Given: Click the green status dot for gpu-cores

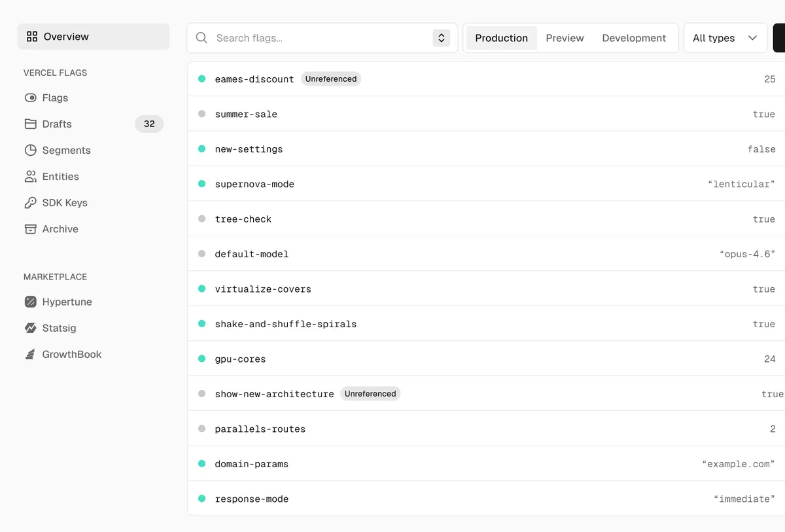Looking at the screenshot, I should click(201, 359).
